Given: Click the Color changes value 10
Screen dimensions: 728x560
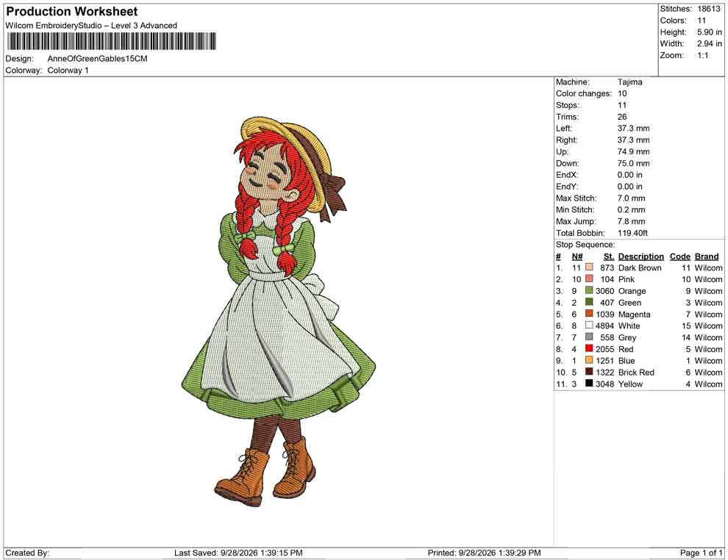Looking at the screenshot, I should tap(622, 94).
